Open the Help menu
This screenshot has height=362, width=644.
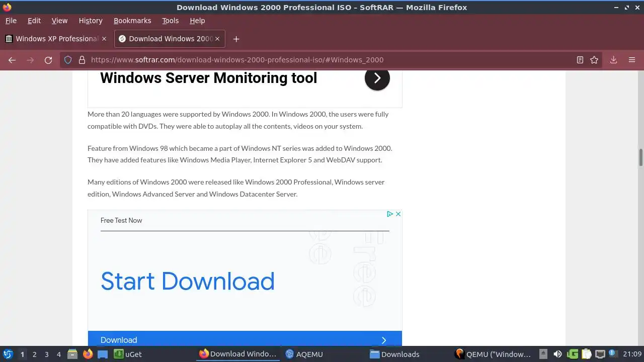(197, 21)
